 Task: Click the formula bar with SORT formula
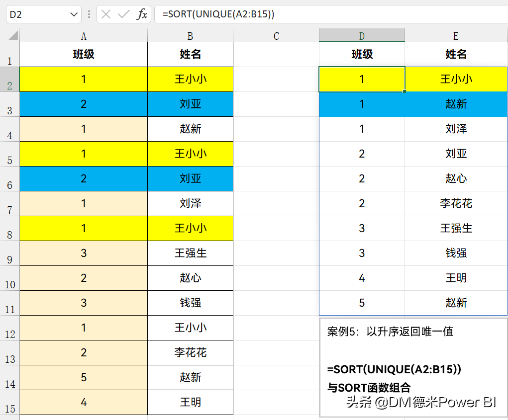(331, 14)
